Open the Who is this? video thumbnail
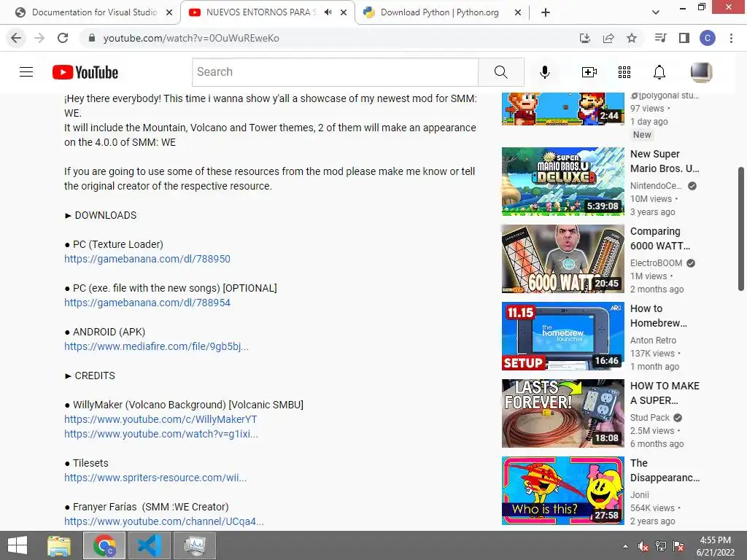The image size is (747, 560). click(562, 491)
